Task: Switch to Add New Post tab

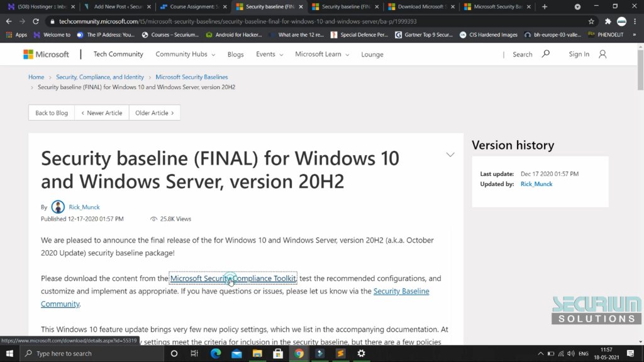Action: [x=118, y=6]
